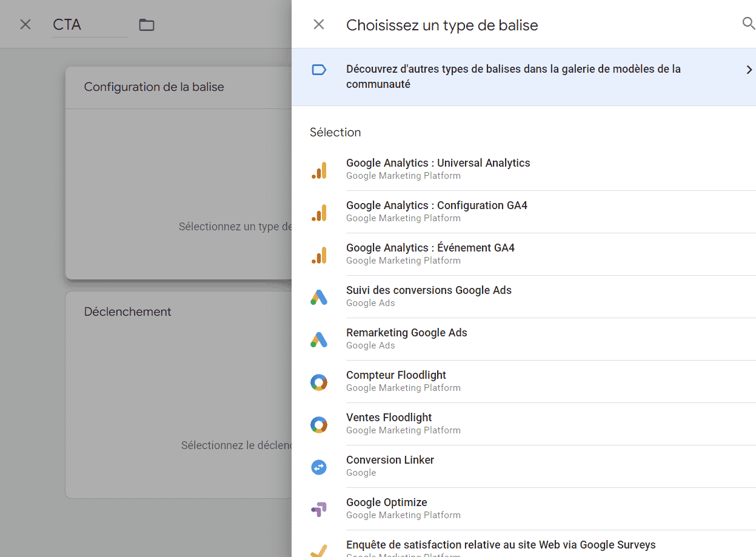Pick Compteur Floodlight tag type

[x=396, y=375]
